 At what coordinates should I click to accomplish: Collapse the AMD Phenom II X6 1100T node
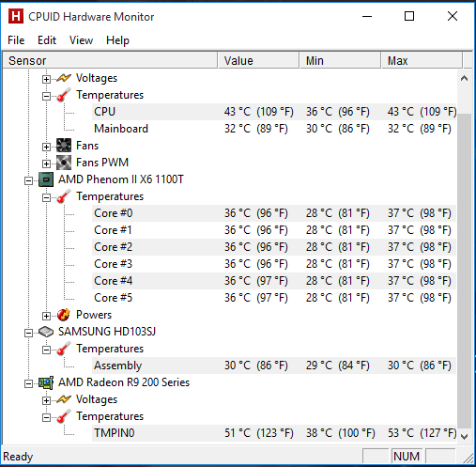28,180
